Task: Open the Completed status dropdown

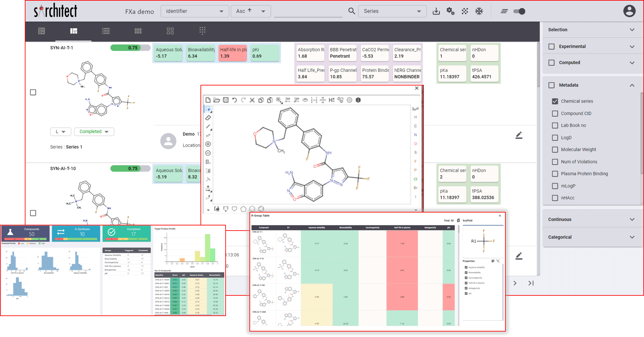Action: 94,132
